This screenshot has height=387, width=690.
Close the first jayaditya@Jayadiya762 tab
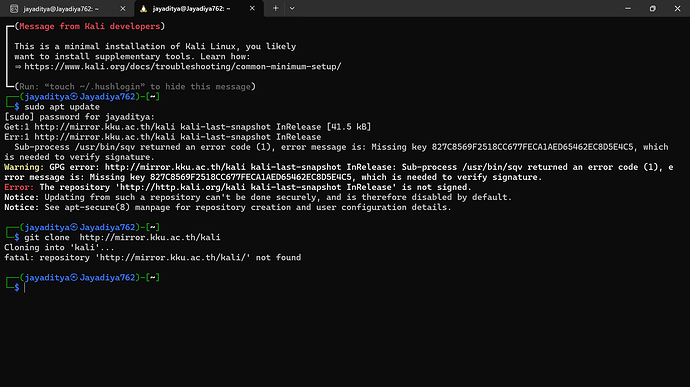click(x=123, y=8)
